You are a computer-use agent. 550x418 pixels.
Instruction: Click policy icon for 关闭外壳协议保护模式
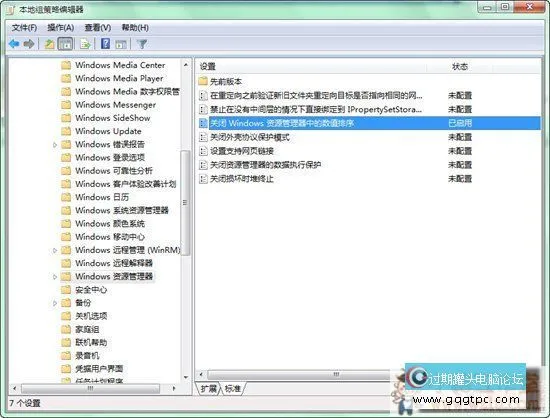point(203,137)
